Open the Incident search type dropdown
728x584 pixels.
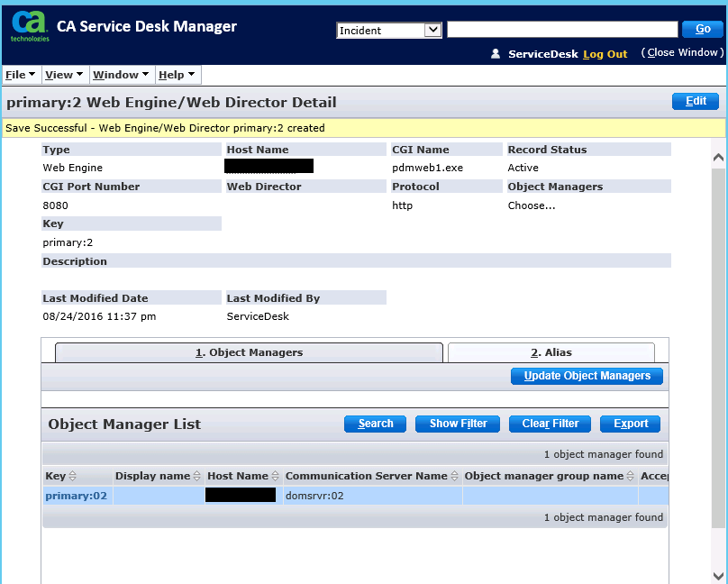click(388, 30)
